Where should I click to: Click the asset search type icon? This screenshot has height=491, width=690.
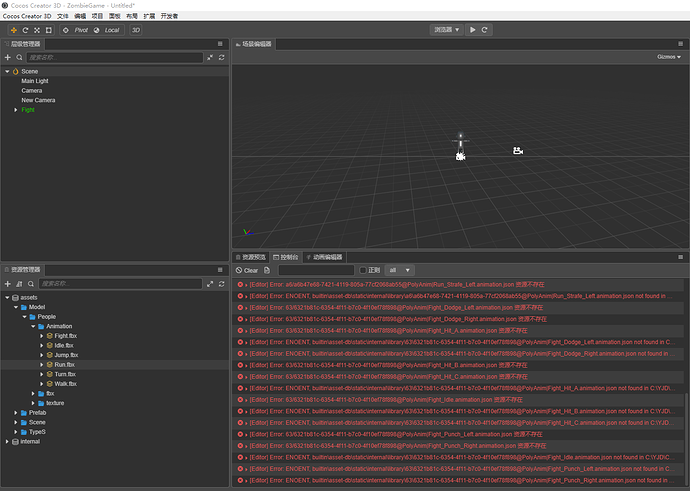coord(31,284)
